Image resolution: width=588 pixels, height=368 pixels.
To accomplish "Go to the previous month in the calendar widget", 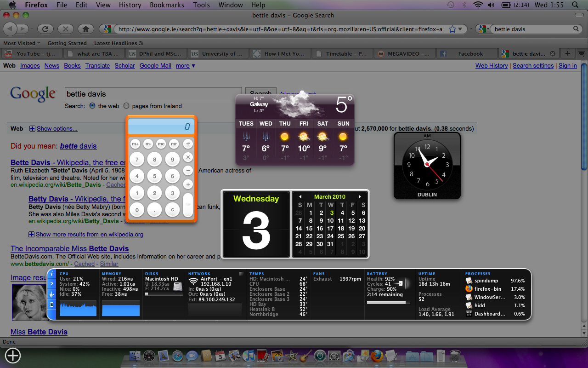I will (x=300, y=197).
